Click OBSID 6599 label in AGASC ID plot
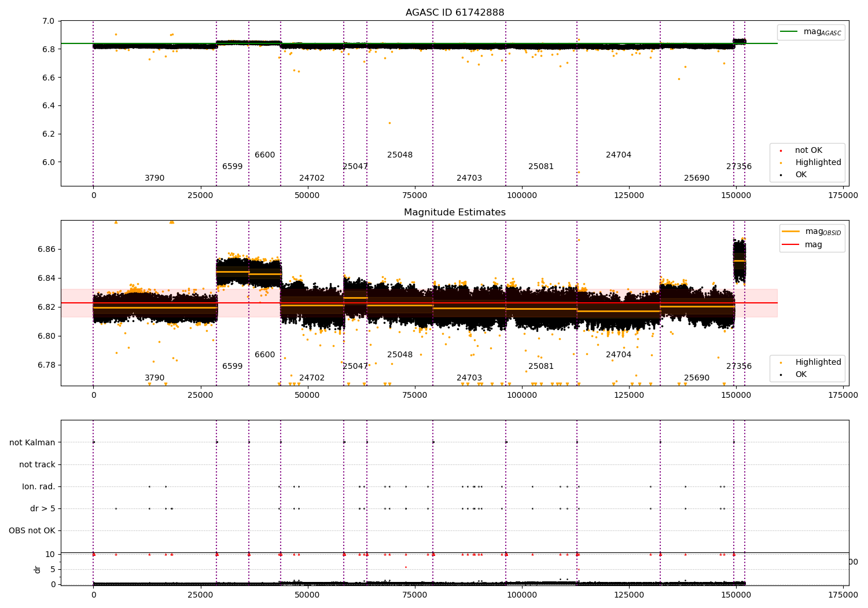This screenshot has width=868, height=608. (x=233, y=167)
